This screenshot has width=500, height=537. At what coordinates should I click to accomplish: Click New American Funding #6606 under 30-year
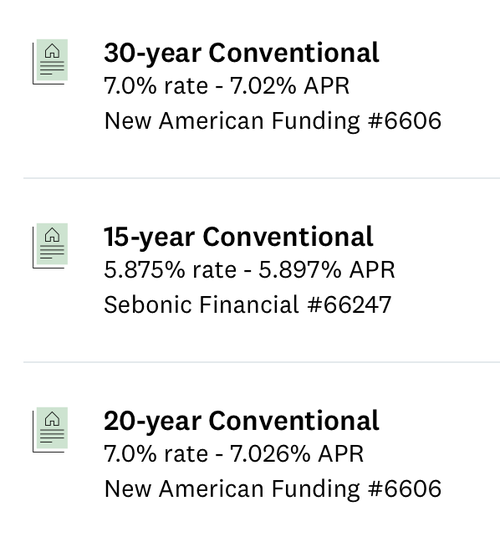(x=273, y=121)
